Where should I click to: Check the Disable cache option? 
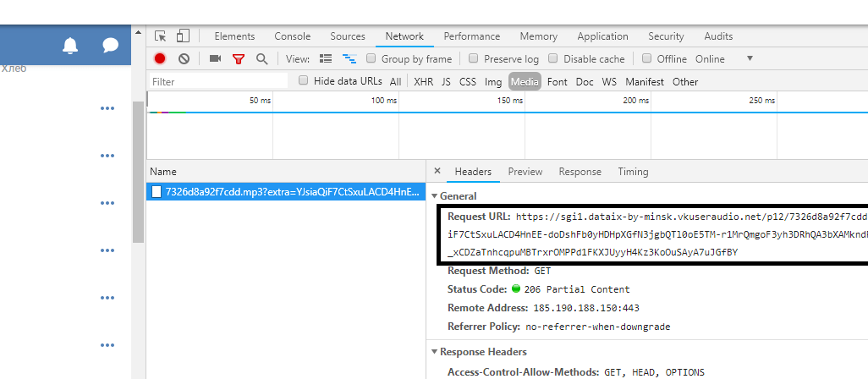[553, 59]
